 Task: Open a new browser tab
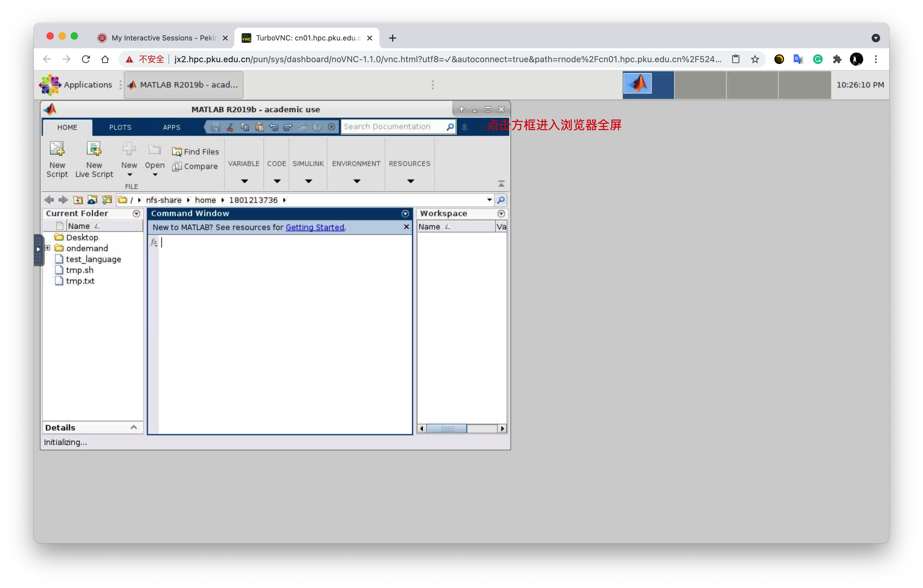pos(392,38)
